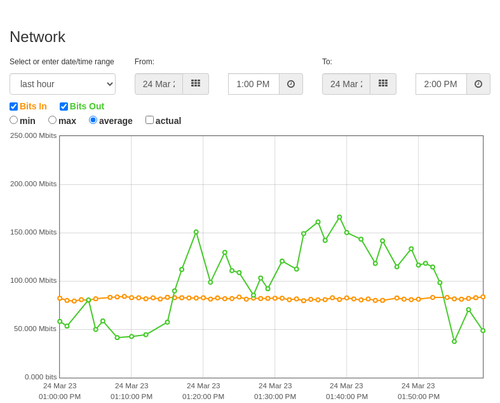This screenshot has width=500, height=403.
Task: Select the max radio button
Action: [x=52, y=120]
